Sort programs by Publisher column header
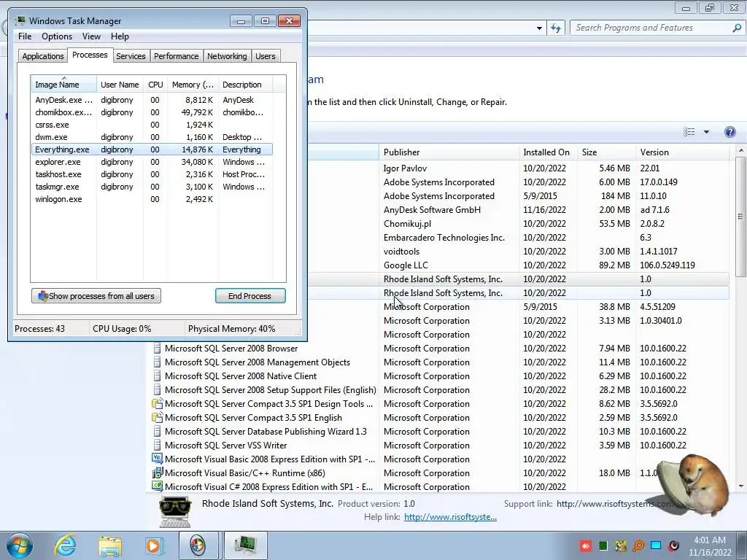 (x=449, y=152)
